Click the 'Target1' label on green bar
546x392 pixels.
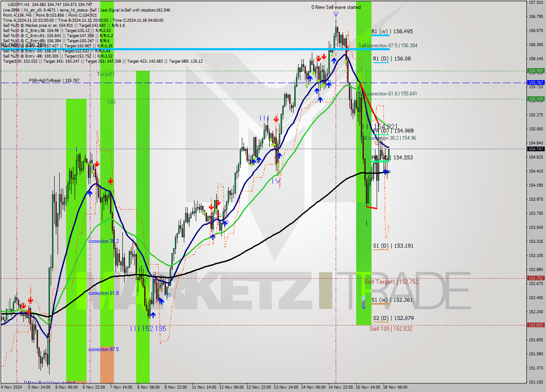click(x=105, y=74)
